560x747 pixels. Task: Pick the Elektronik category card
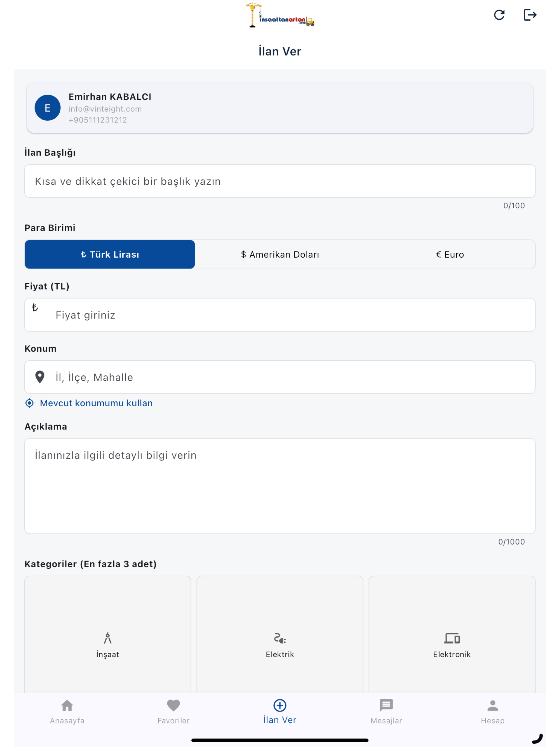click(452, 635)
